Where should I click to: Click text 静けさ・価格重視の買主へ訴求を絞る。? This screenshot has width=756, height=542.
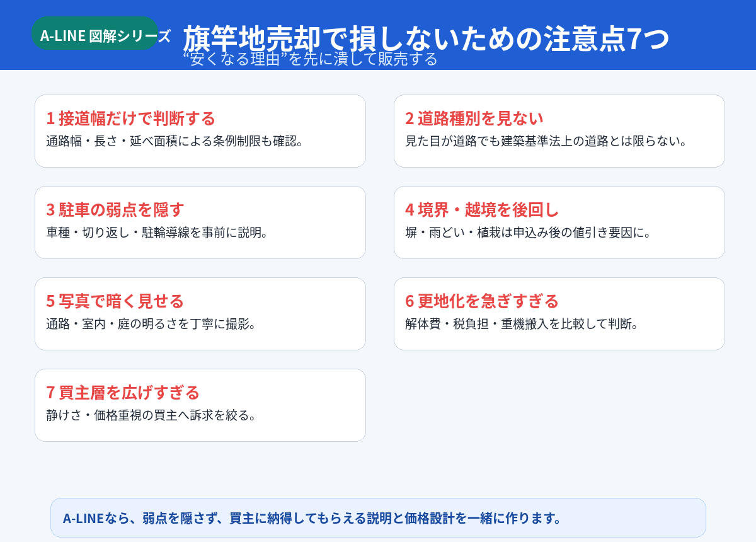(151, 415)
